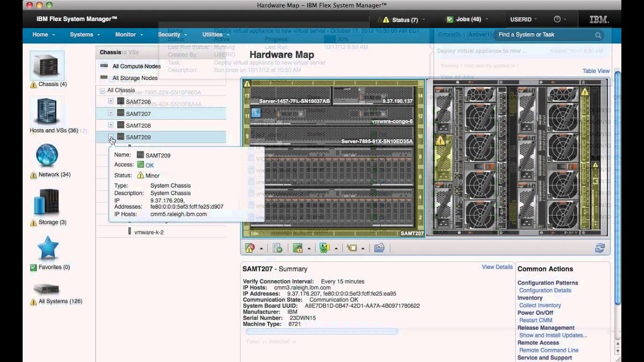Open the Status (7) dropdown
The width and height of the screenshot is (644, 362).
[x=404, y=20]
